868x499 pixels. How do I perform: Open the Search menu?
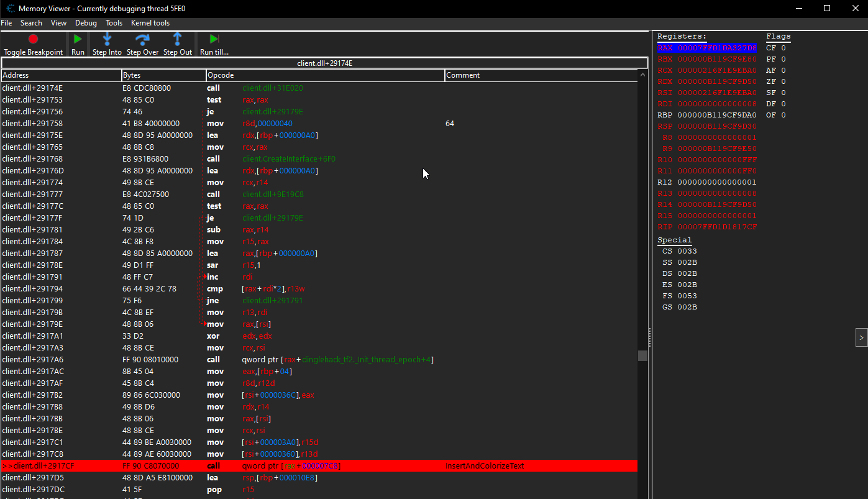[31, 23]
